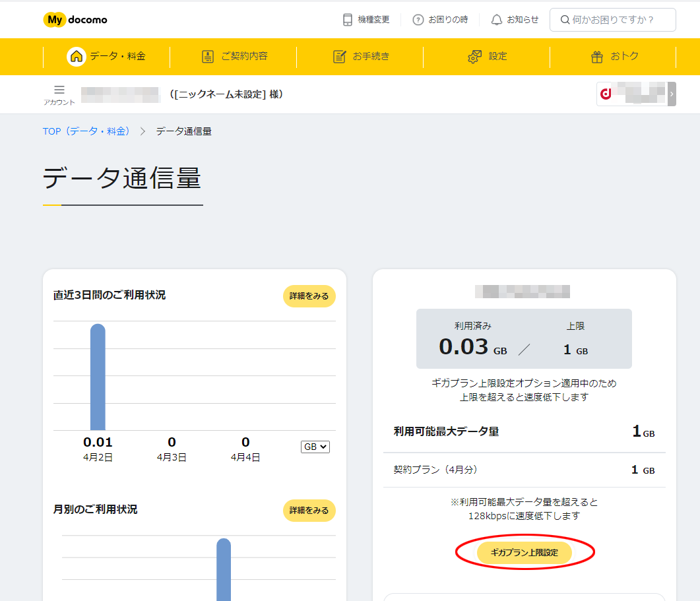Click the ギガプラン上限設定 button
Image resolution: width=700 pixels, height=601 pixels.
click(524, 553)
